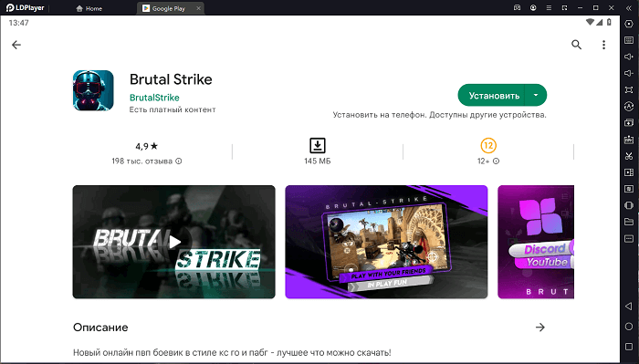Switch to the Google Play tab
The height and width of the screenshot is (364, 639).
(163, 8)
